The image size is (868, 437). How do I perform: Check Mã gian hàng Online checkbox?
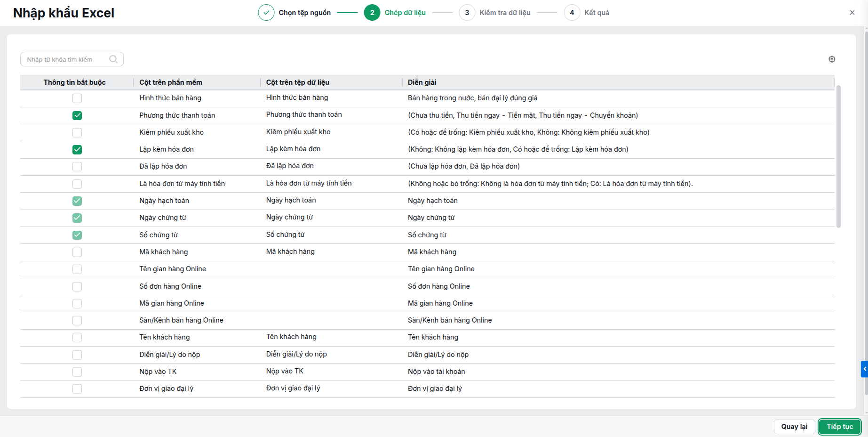coord(77,303)
